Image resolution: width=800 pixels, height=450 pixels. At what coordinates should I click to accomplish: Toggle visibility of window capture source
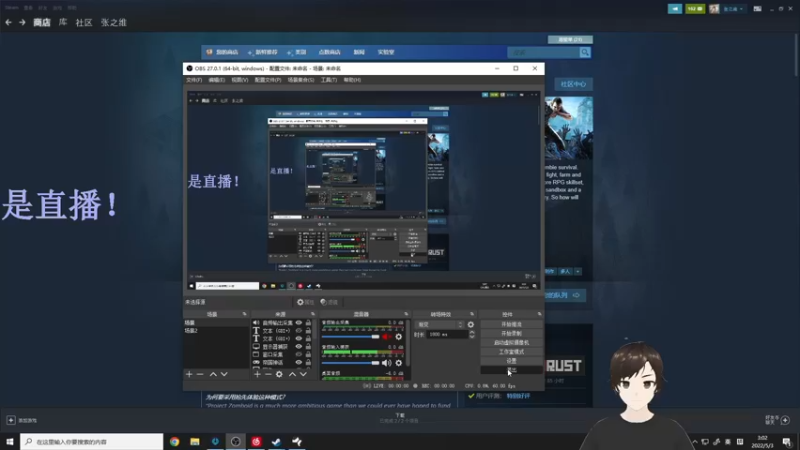[x=299, y=354]
